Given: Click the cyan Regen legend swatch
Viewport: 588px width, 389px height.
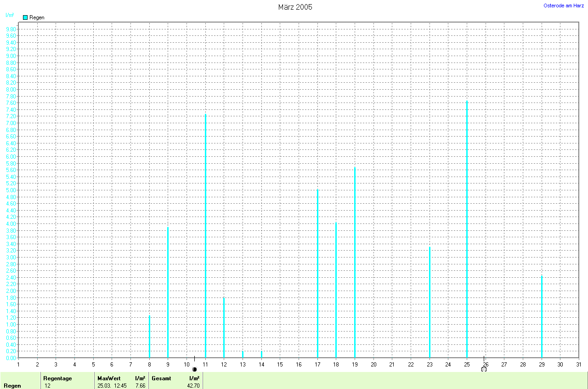Looking at the screenshot, I should pyautogui.click(x=25, y=17).
